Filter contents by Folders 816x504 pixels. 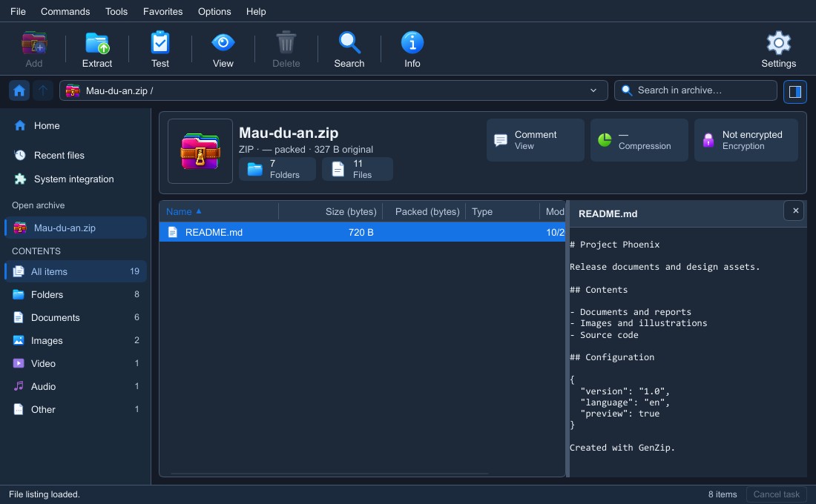click(x=76, y=294)
